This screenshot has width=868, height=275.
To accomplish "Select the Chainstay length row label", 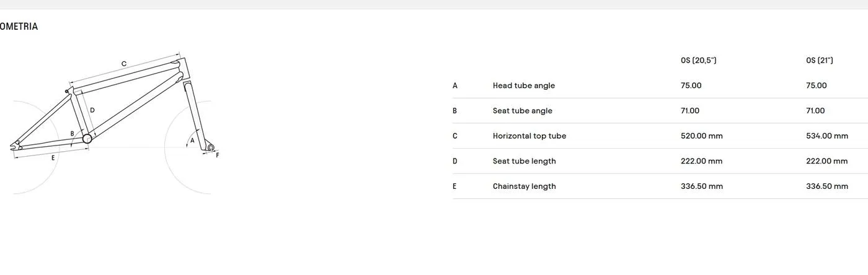I will (525, 186).
